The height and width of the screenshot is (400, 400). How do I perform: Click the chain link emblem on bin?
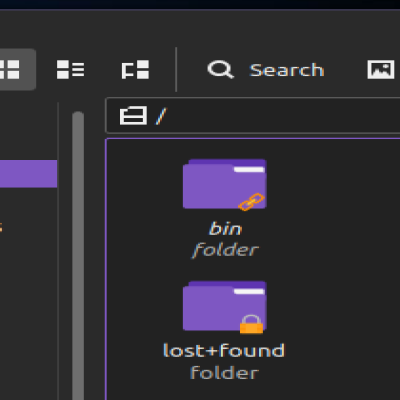click(x=251, y=202)
